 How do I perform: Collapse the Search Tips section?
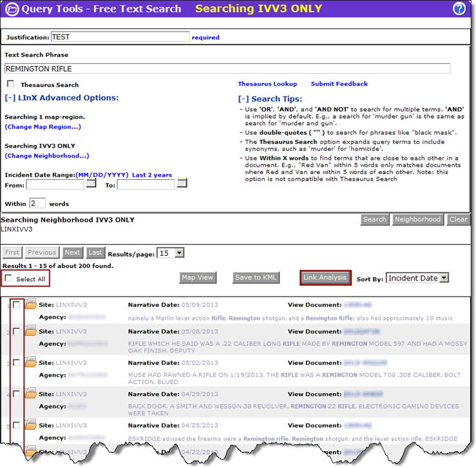(x=270, y=99)
